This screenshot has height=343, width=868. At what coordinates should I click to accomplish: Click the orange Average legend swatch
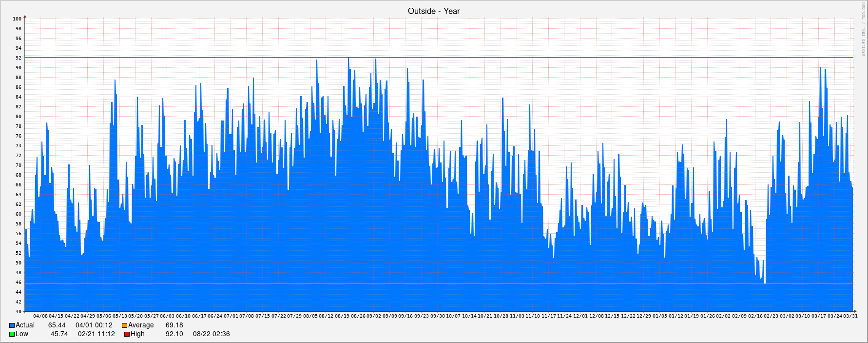[124, 325]
